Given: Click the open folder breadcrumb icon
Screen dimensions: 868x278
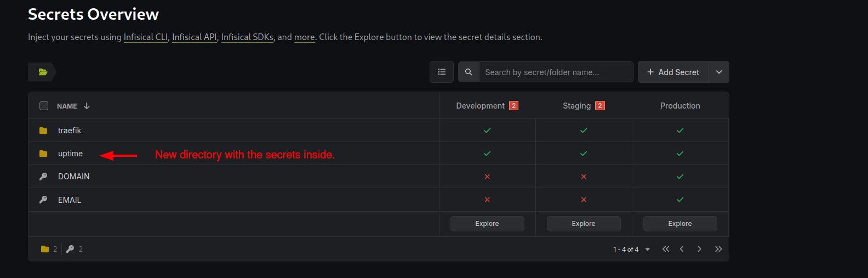Looking at the screenshot, I should pyautogui.click(x=43, y=72).
